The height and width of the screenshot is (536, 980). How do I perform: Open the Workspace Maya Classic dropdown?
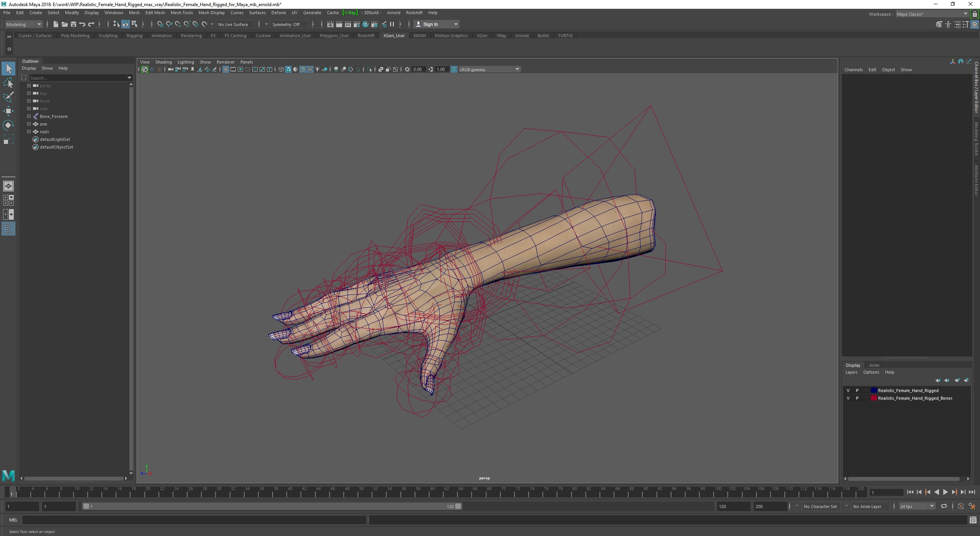(932, 14)
